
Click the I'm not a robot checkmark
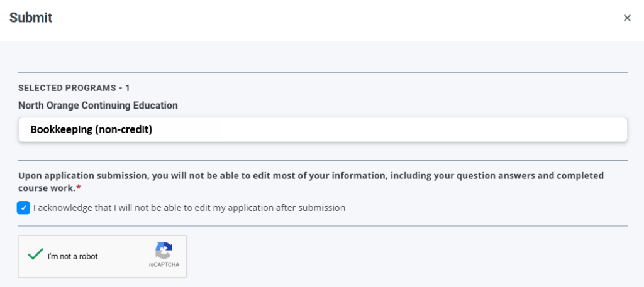(x=35, y=254)
